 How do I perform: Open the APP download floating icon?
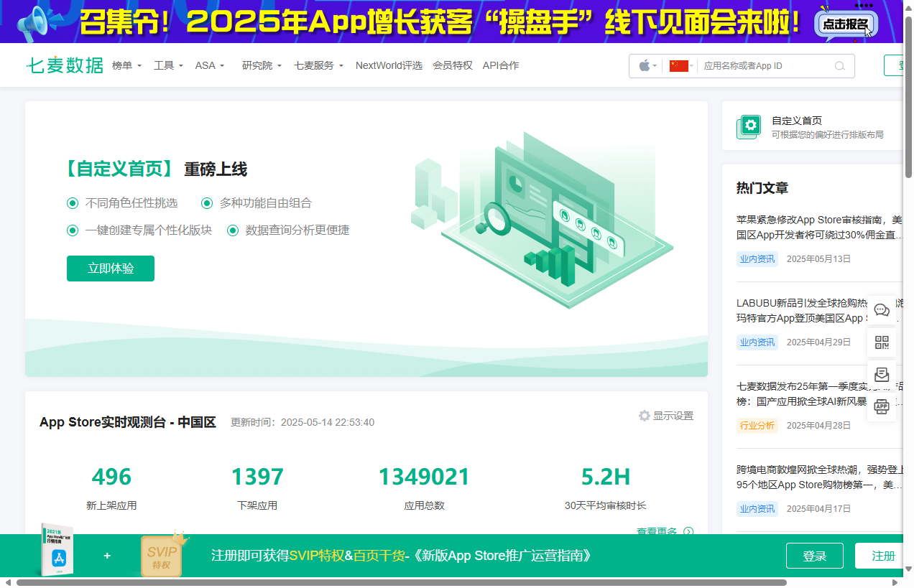pos(882,407)
